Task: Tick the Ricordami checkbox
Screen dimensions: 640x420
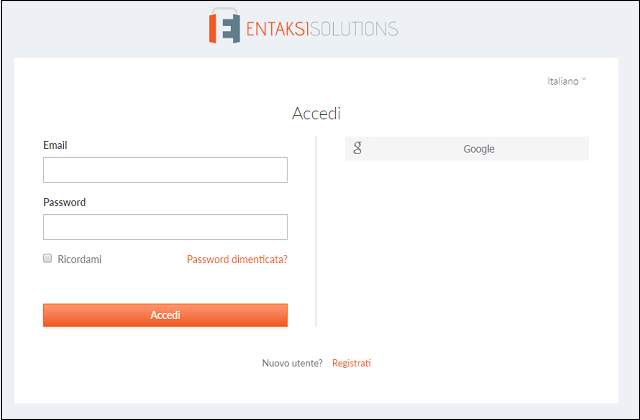Action: point(47,258)
